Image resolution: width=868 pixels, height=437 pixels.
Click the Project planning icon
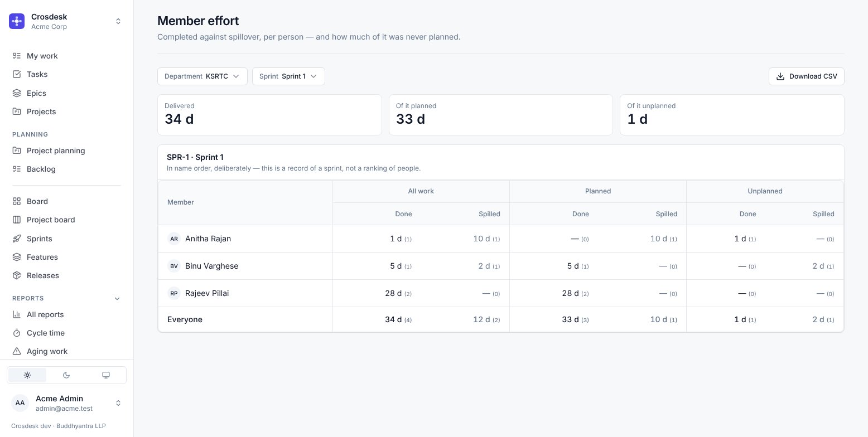pos(17,150)
